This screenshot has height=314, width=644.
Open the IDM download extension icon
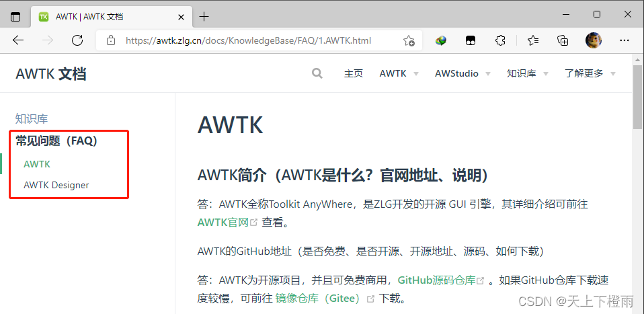[x=441, y=40]
